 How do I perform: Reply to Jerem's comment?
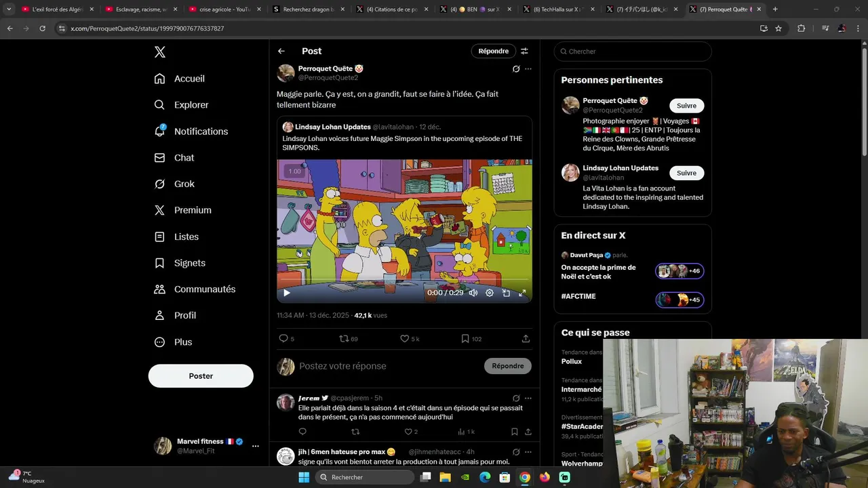[x=302, y=432]
